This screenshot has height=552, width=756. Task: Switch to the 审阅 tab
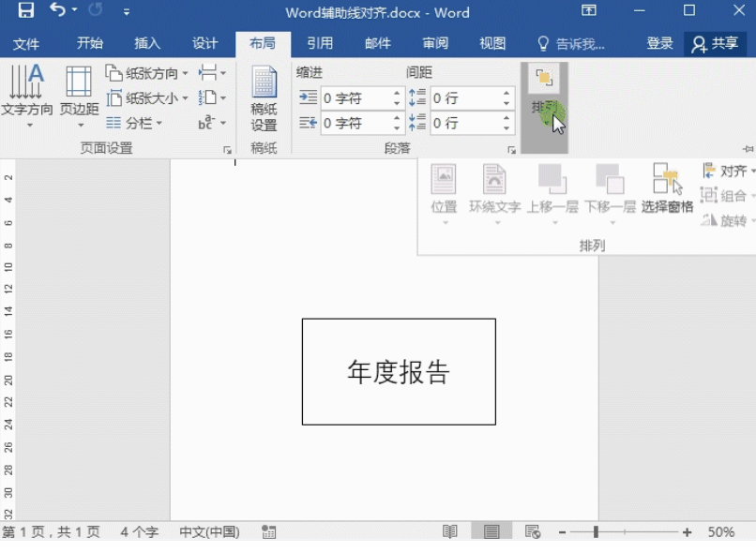click(x=435, y=43)
